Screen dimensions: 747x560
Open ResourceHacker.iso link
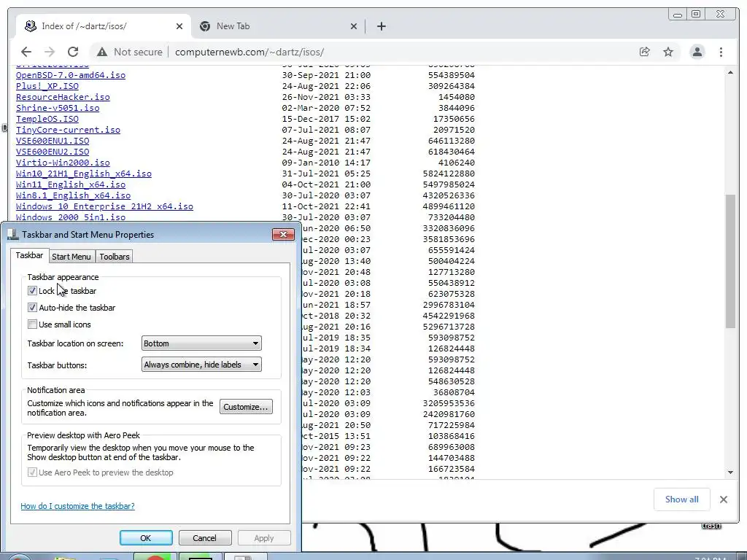click(x=63, y=97)
